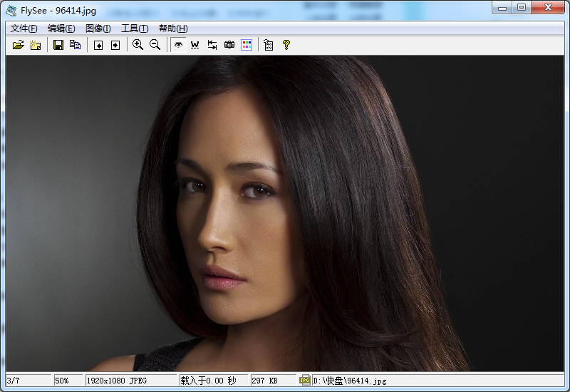Zoom out with the magnifier minus icon
Viewport: 570px width, 392px height.
click(155, 45)
